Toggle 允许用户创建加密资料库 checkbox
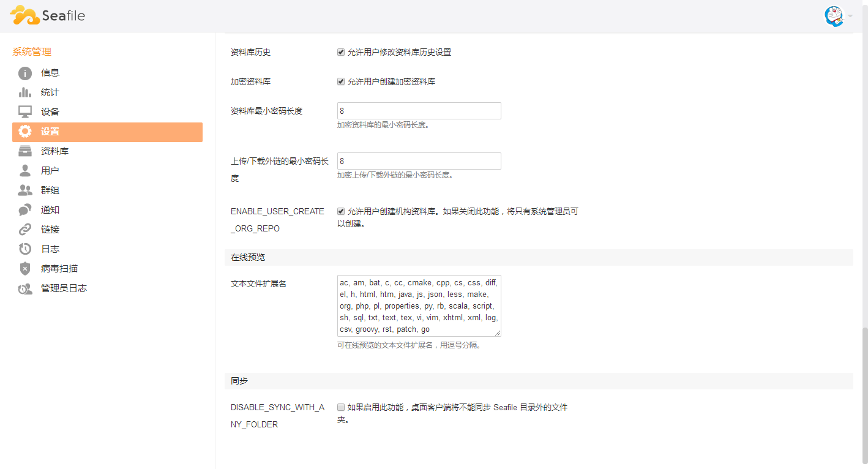The width and height of the screenshot is (868, 469). click(341, 82)
